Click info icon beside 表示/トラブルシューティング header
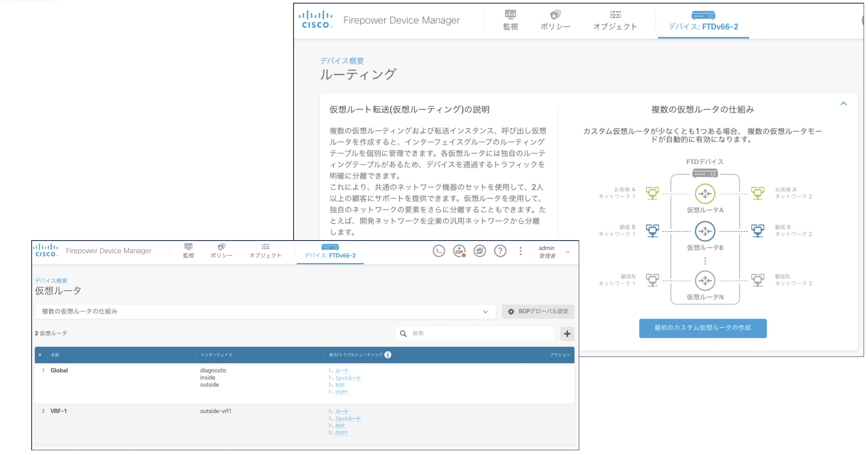The image size is (868, 455). [388, 355]
